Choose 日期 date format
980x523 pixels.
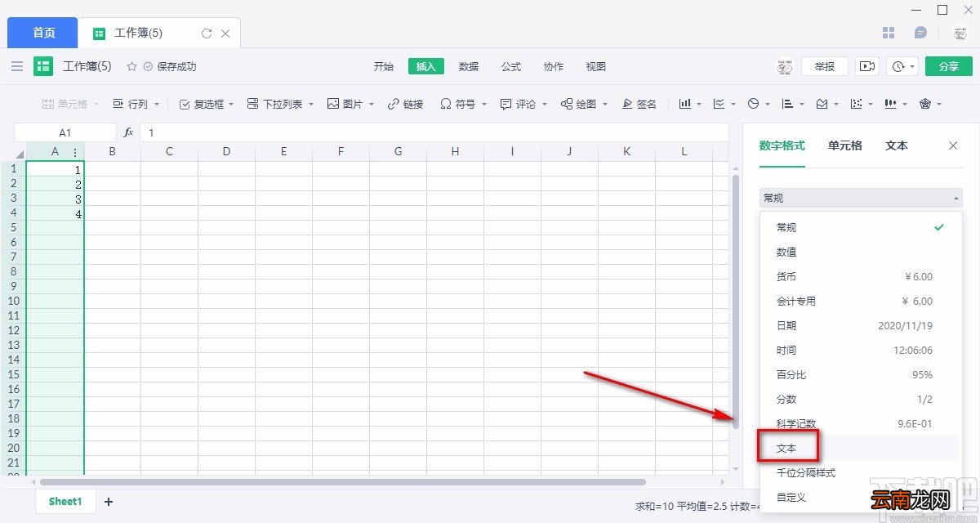click(x=860, y=325)
